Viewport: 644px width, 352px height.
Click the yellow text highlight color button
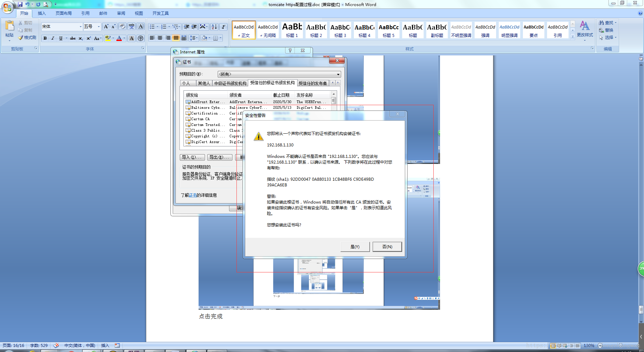(x=108, y=38)
